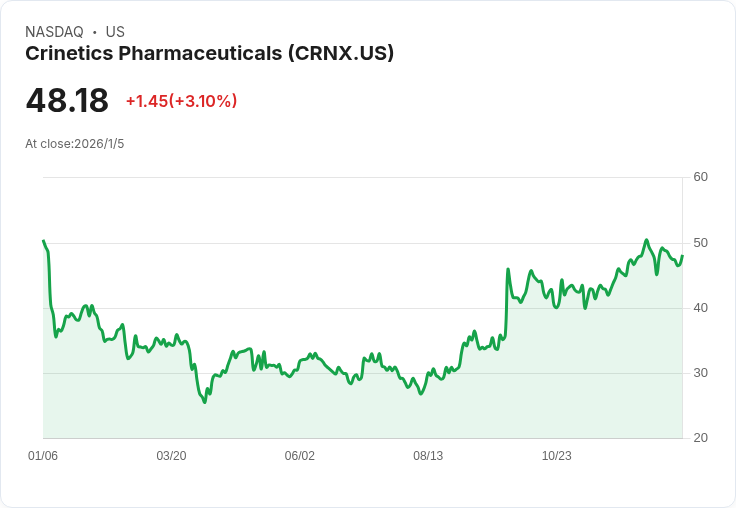Select the 08/13 date on x-axis
Screen dimensions: 736x508
[x=428, y=456]
